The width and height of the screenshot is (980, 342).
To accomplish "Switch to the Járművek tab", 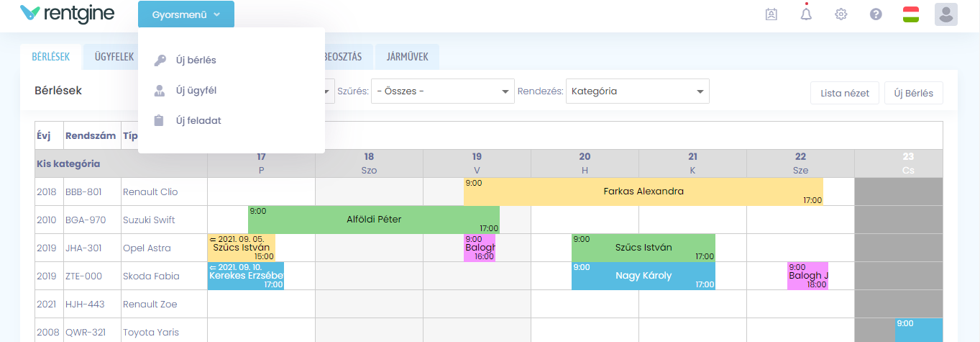I will tap(408, 56).
